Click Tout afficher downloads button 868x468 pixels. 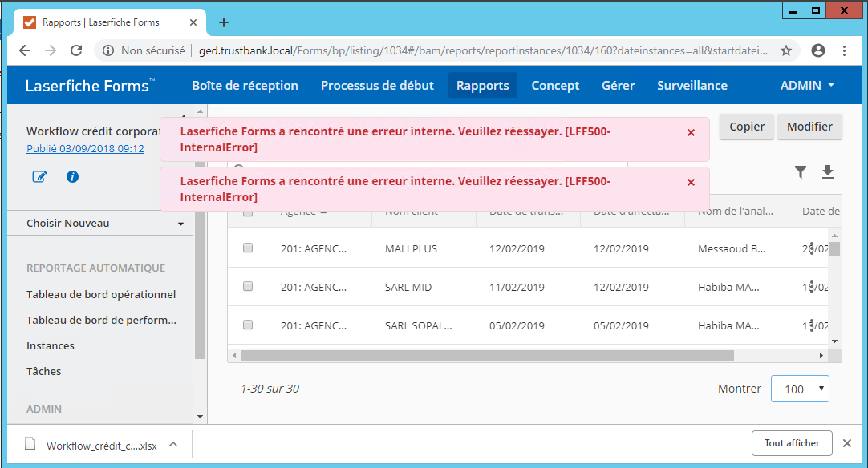pos(792,443)
